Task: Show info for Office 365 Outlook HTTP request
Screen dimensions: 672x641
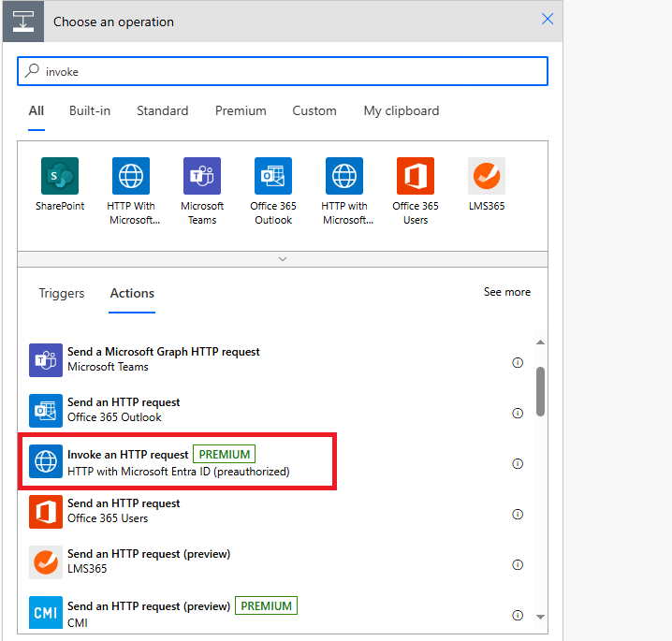Action: (x=518, y=413)
